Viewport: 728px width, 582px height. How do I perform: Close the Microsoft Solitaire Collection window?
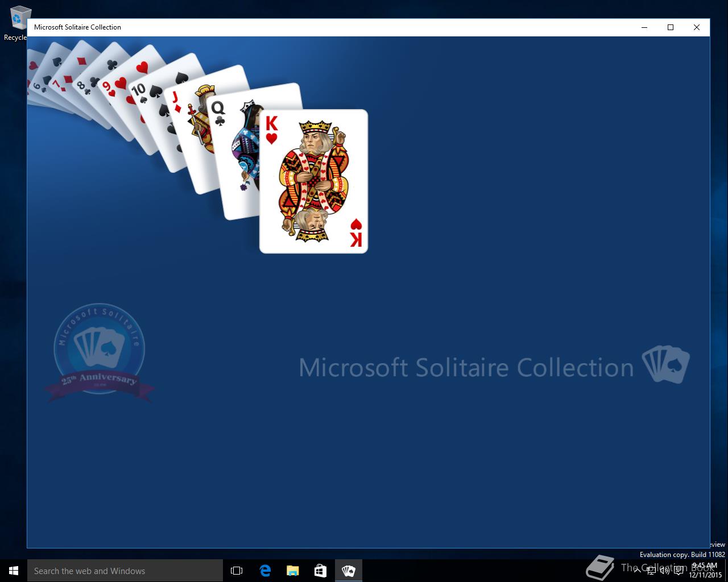click(x=697, y=27)
